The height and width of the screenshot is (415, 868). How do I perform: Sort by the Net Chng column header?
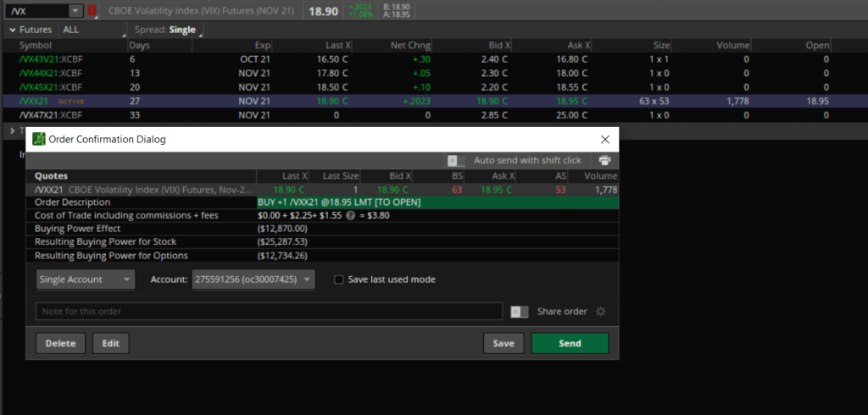point(412,46)
